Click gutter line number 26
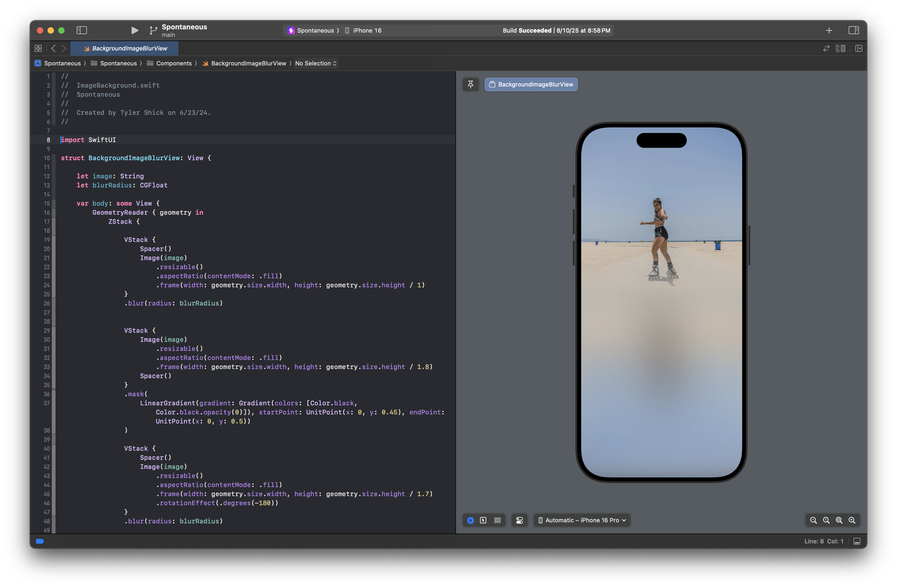Image resolution: width=897 pixels, height=588 pixels. tap(46, 303)
